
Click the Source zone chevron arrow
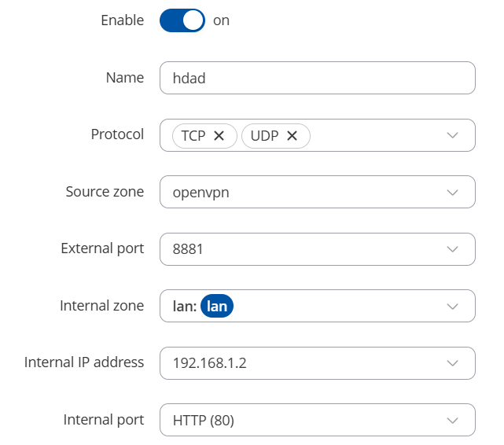tap(452, 193)
